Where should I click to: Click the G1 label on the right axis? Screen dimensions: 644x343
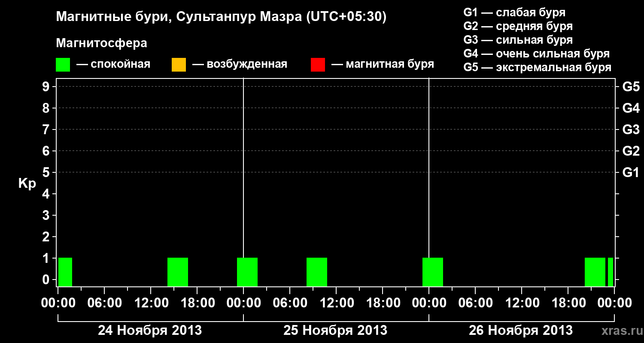[631, 173]
